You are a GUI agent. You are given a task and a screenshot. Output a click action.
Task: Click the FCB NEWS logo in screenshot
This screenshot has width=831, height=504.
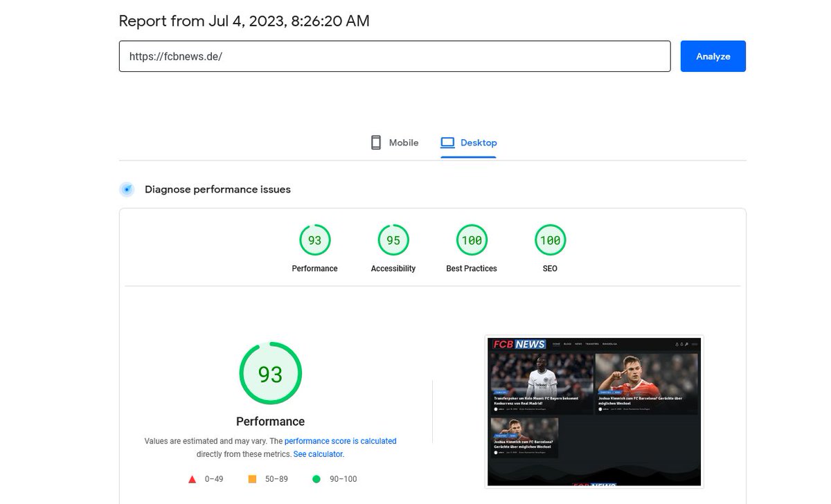519,344
